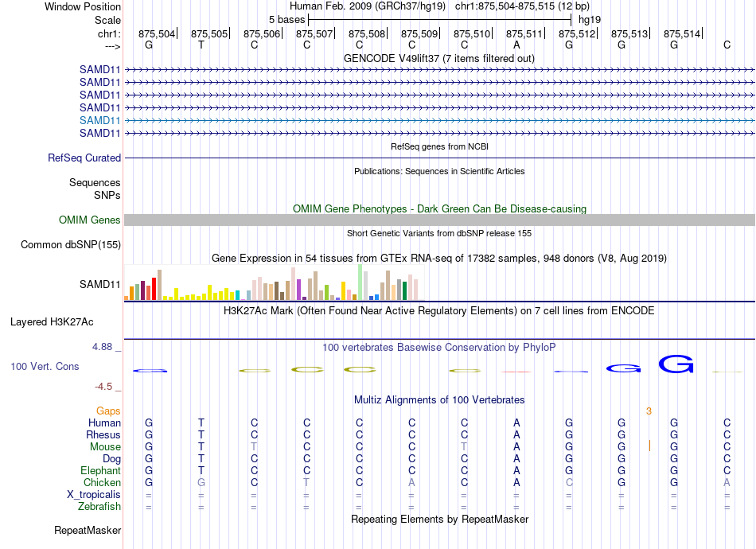The height and width of the screenshot is (549, 756).
Task: Click the GENCODE V49lift37 track title
Action: click(x=439, y=59)
